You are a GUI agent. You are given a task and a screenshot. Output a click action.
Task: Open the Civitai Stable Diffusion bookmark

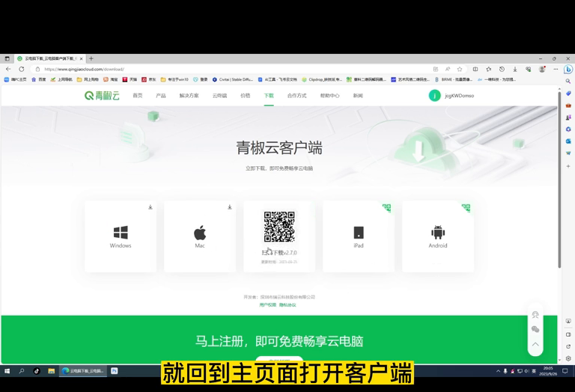pos(233,79)
